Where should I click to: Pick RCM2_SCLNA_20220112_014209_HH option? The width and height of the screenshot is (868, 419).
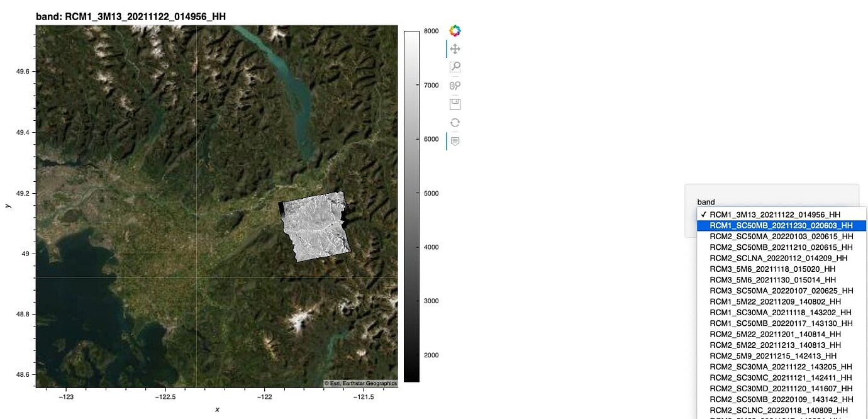pyautogui.click(x=781, y=258)
